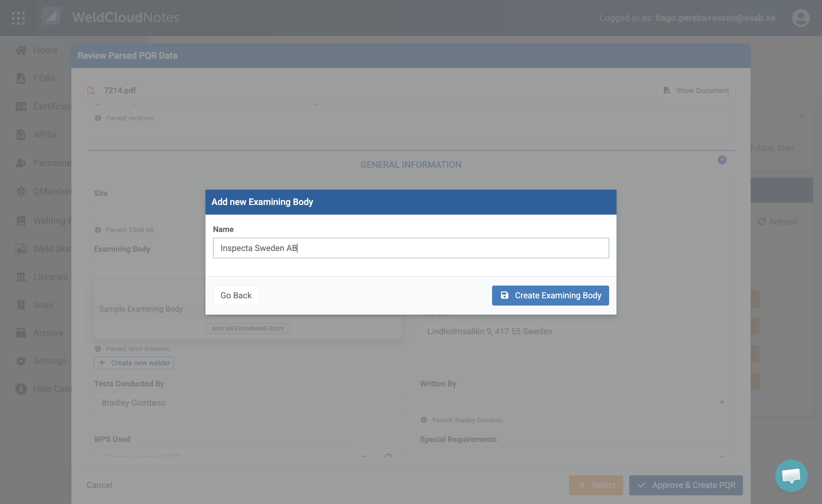
Task: Open the Written By dropdown
Action: pyautogui.click(x=573, y=403)
